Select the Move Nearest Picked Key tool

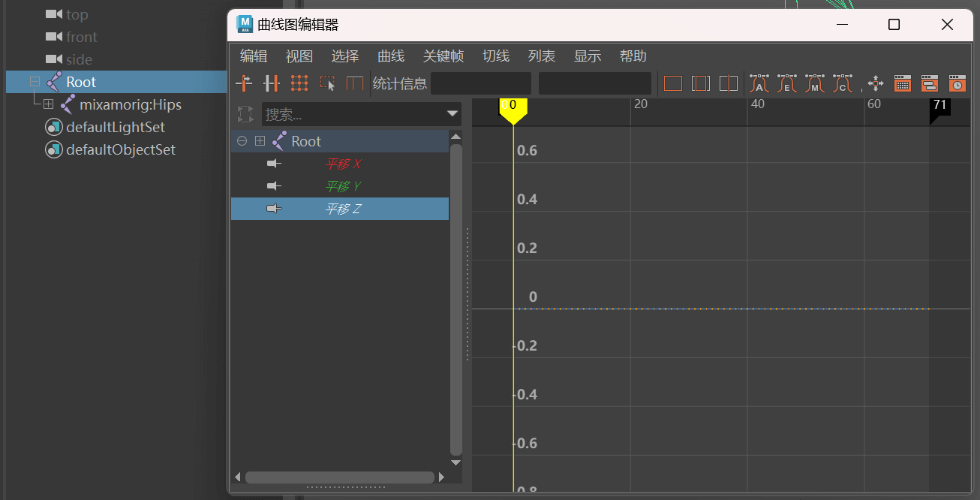(244, 83)
